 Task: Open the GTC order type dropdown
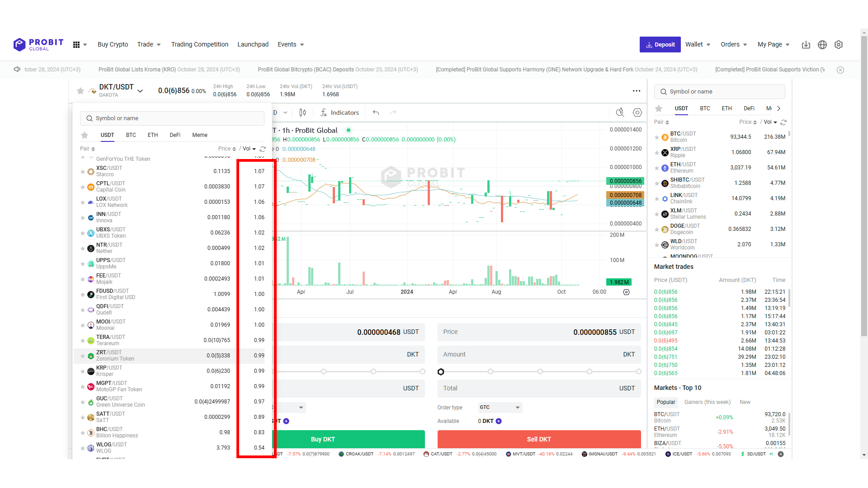point(500,408)
